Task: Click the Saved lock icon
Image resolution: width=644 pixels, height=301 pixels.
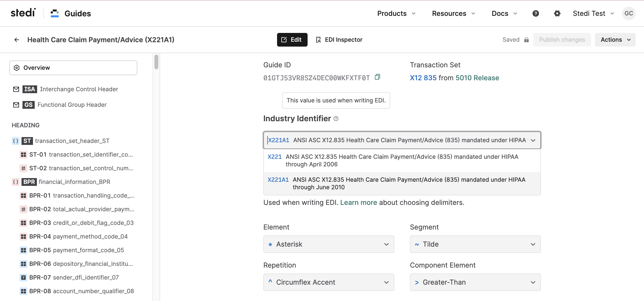Action: click(526, 40)
